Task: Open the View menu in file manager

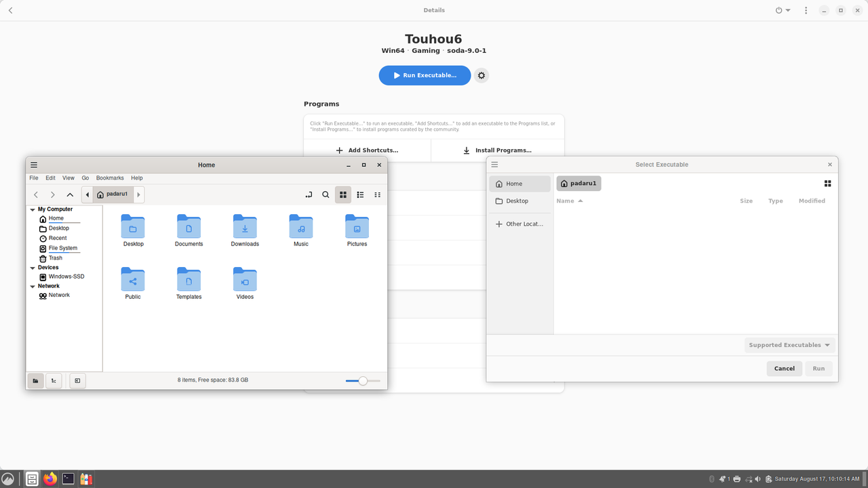Action: (68, 178)
